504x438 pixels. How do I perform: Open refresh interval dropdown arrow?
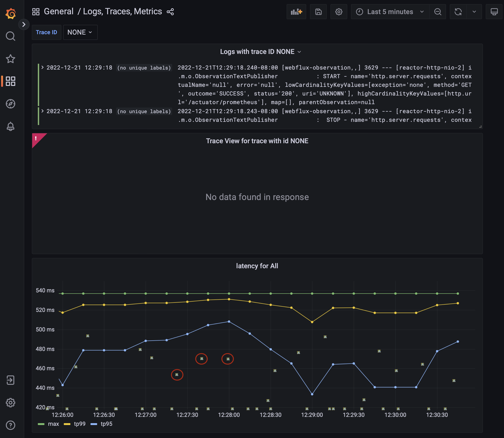click(474, 12)
